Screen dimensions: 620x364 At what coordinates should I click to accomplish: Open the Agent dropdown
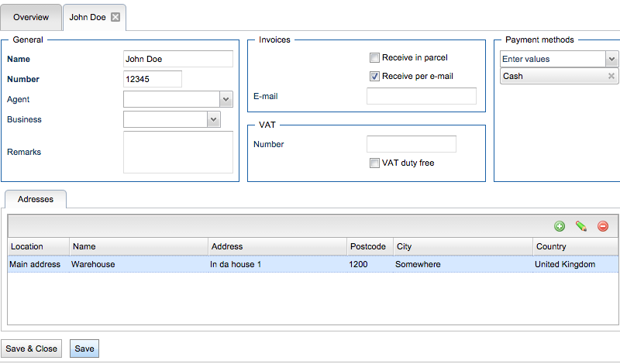click(226, 99)
